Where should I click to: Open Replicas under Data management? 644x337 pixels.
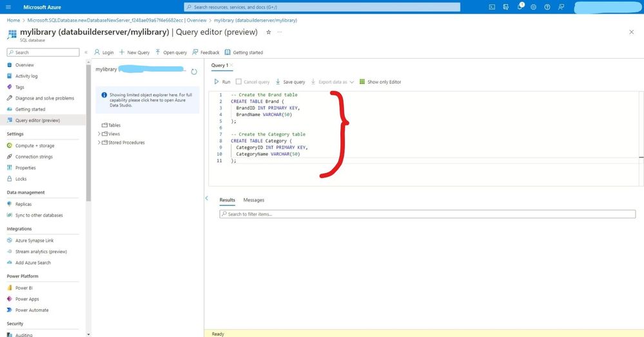[x=23, y=204]
